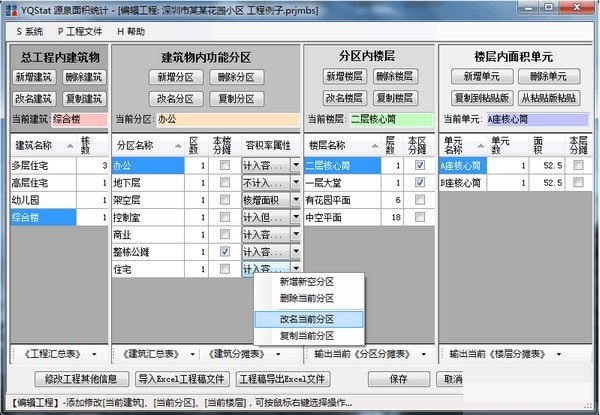600x415 pixels.
Task: Click the 新增楼层 button
Action: 344,76
